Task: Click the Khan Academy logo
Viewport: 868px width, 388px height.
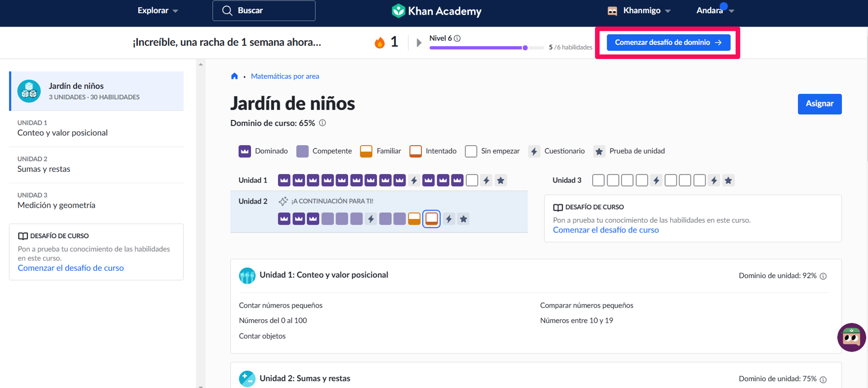Action: 436,11
